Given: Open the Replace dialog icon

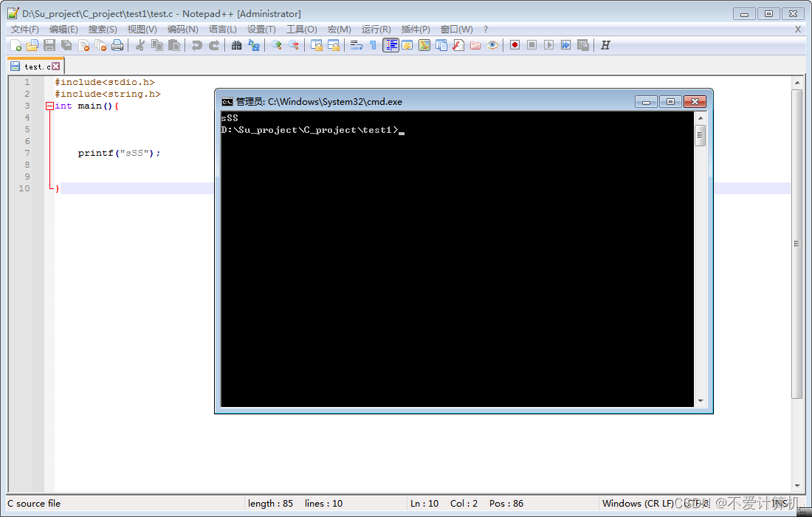Looking at the screenshot, I should click(x=253, y=45).
